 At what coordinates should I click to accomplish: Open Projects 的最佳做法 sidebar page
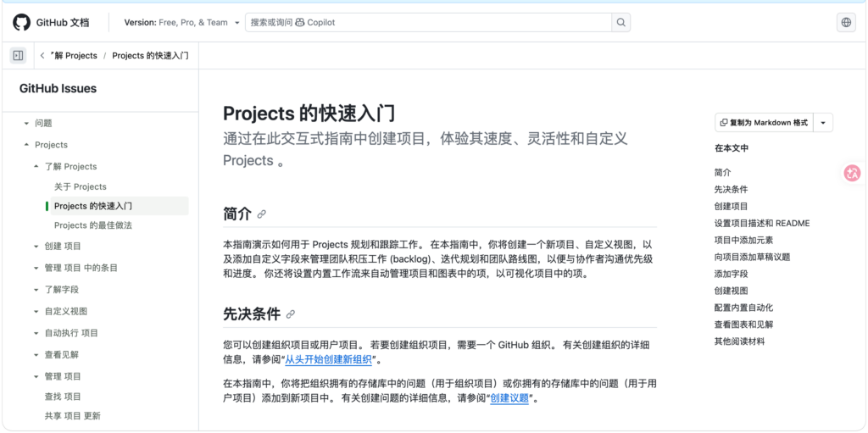tap(93, 225)
